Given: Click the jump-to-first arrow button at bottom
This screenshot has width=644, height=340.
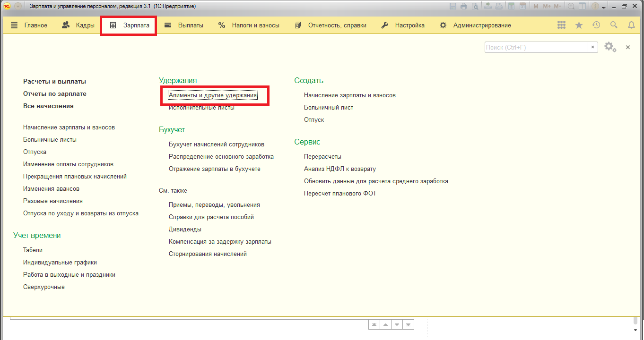Looking at the screenshot, I should point(374,324).
